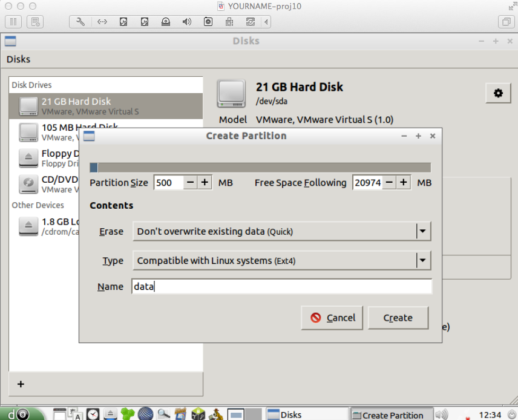Click the USB device icon in VMware toolbar
The width and height of the screenshot is (518, 420).
pos(229,22)
